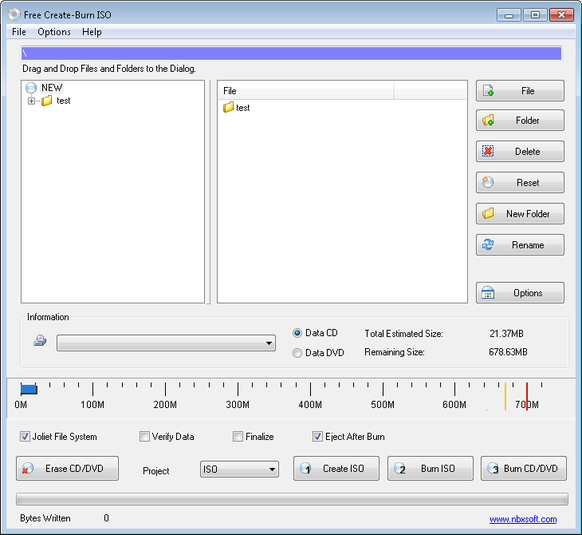582x535 pixels.
Task: Click the Create ISO step 1 icon
Action: click(x=305, y=469)
